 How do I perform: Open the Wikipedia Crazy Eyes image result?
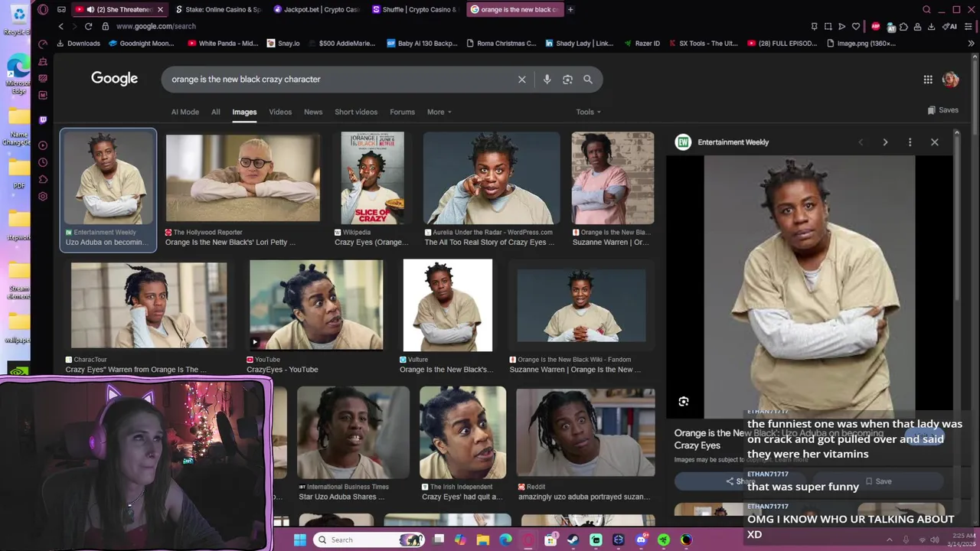(372, 189)
